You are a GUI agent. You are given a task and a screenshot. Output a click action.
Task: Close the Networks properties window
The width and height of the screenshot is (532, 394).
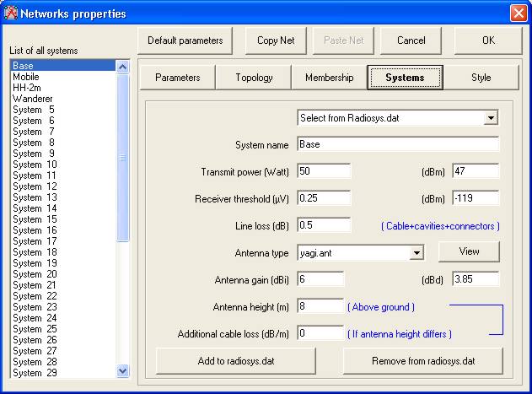click(519, 13)
